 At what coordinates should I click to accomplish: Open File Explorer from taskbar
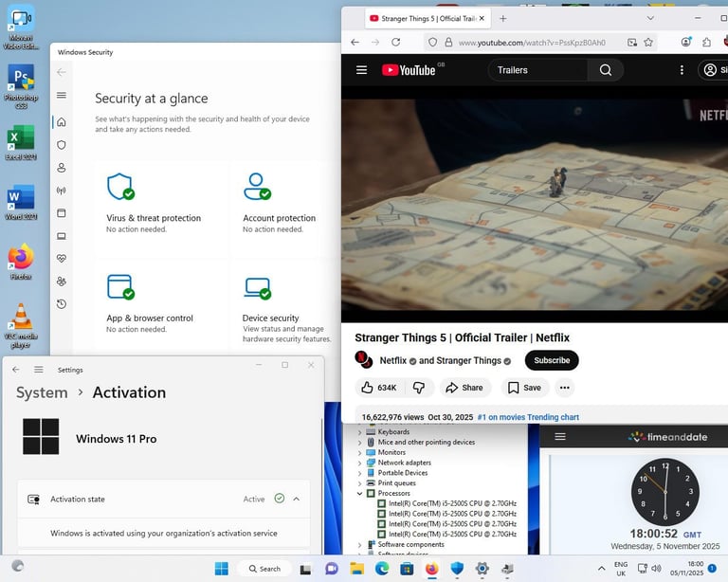pyautogui.click(x=356, y=569)
